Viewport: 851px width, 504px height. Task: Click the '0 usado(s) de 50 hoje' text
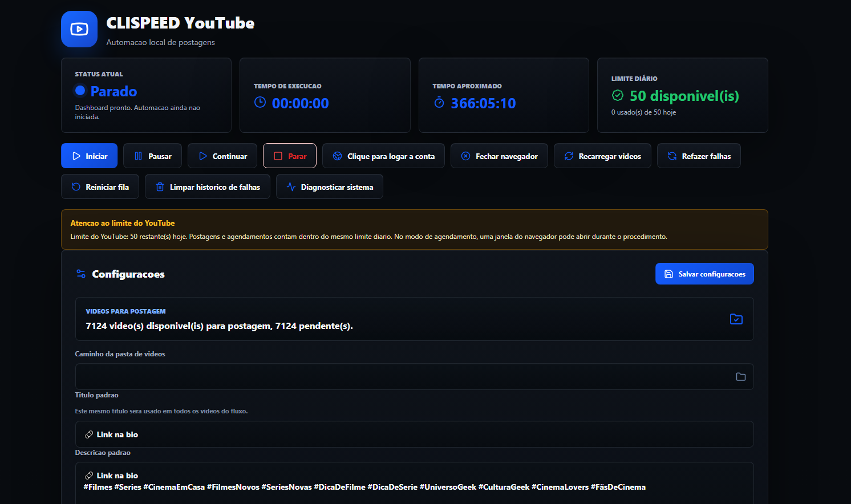click(643, 112)
